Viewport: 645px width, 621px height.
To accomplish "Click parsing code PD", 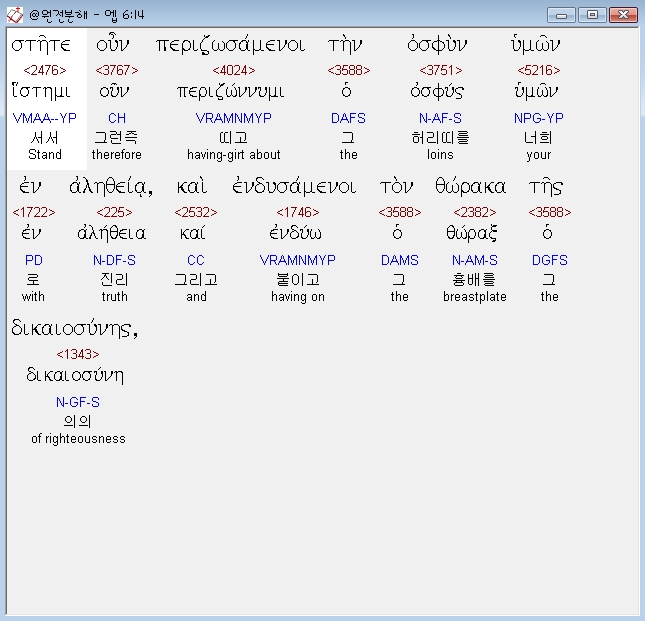I will [x=34, y=260].
